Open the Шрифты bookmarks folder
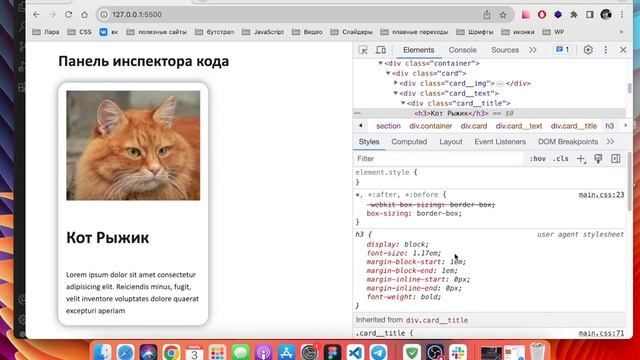The image size is (640, 360). tap(475, 32)
